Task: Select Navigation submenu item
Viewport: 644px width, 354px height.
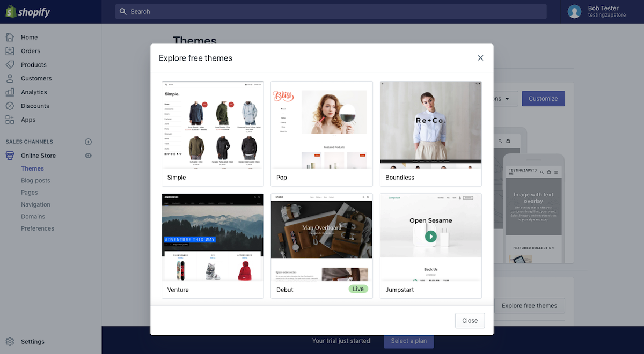Action: pyautogui.click(x=35, y=204)
